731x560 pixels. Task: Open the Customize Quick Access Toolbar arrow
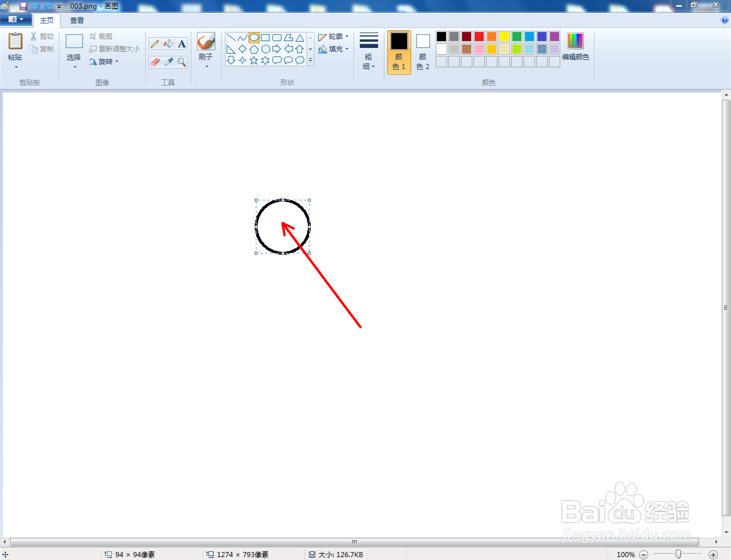click(x=59, y=6)
